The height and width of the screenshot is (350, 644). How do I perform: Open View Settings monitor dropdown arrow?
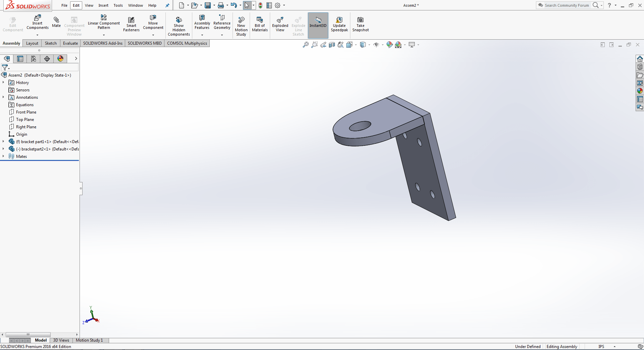click(x=418, y=45)
